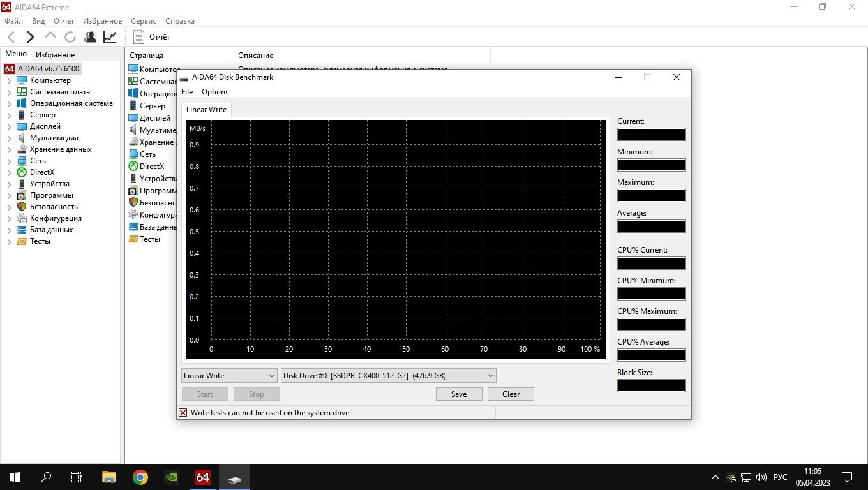This screenshot has width=868, height=490.
Task: Click the Clear button
Action: point(511,394)
